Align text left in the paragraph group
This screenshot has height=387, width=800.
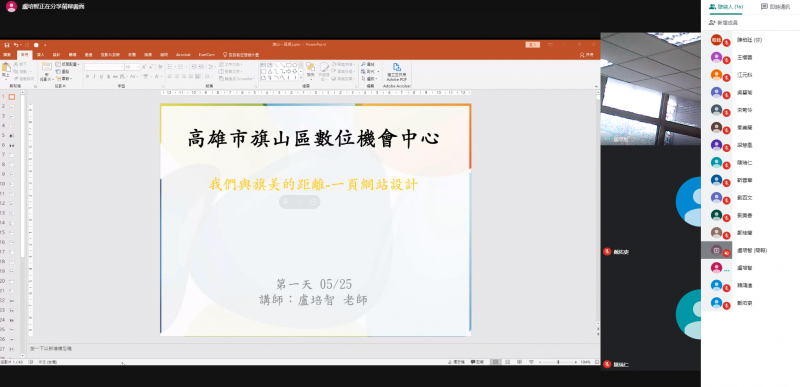click(170, 76)
